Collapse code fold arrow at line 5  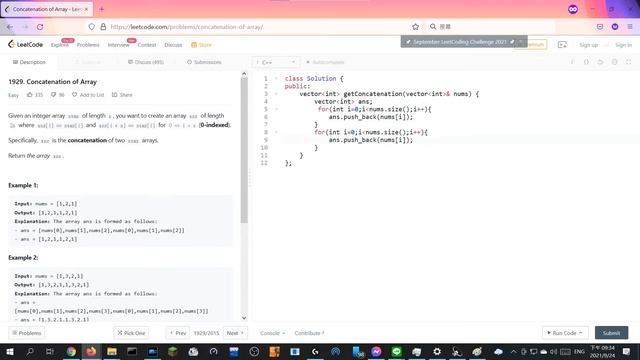276,109
